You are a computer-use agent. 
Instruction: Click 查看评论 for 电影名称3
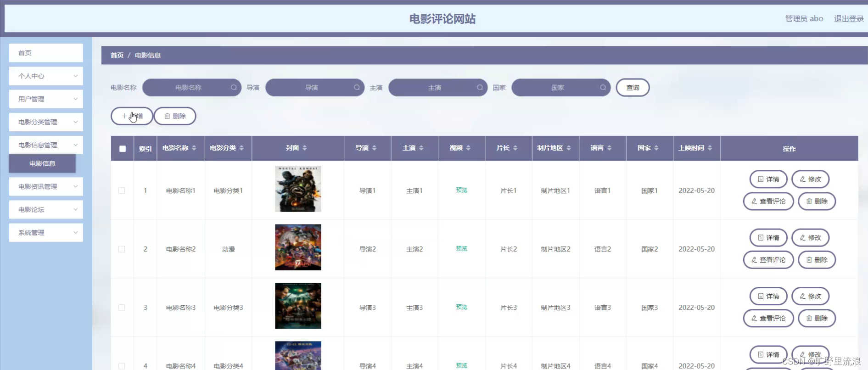pyautogui.click(x=768, y=318)
